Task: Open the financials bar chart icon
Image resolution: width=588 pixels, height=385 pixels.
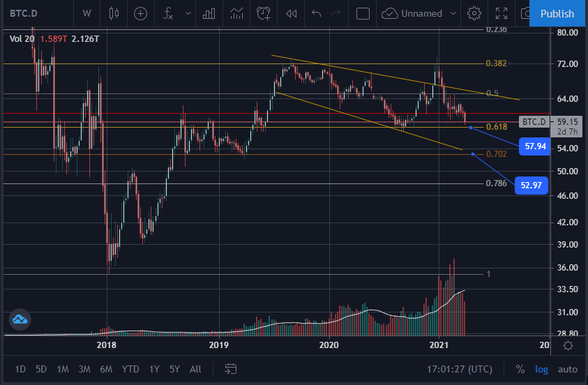Action: tap(209, 14)
